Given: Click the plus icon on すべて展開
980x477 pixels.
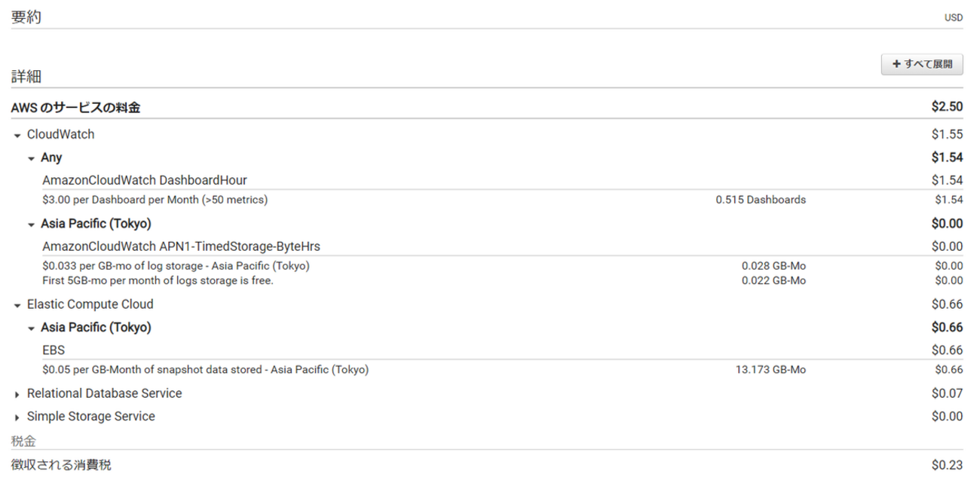Looking at the screenshot, I should [896, 64].
